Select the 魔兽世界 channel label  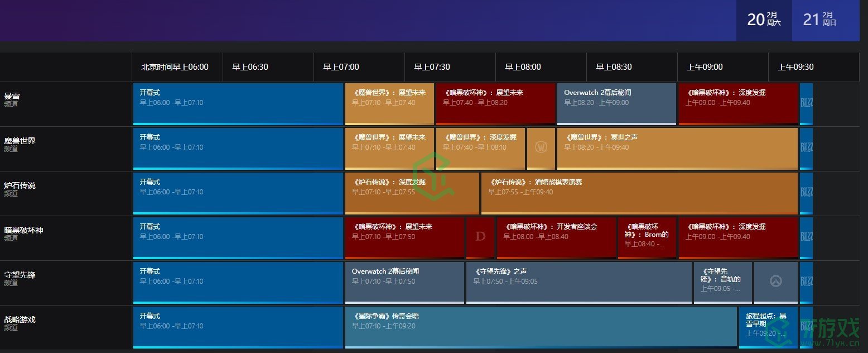(x=20, y=141)
